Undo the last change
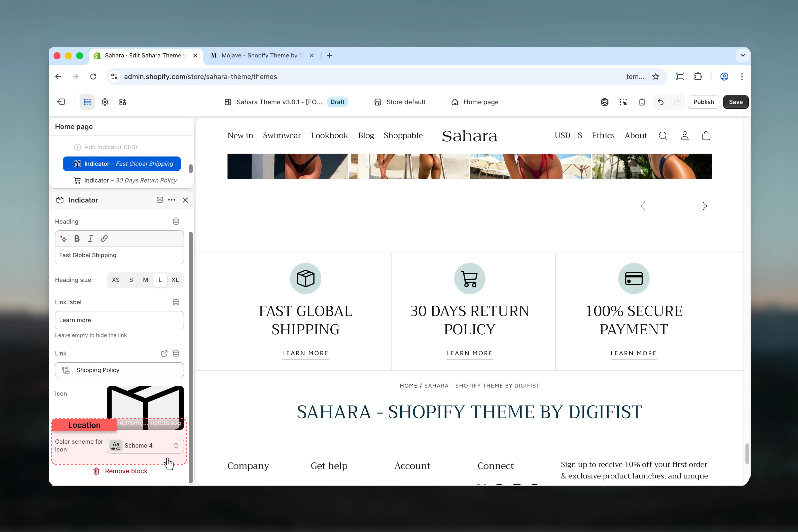The image size is (798, 532). [661, 102]
